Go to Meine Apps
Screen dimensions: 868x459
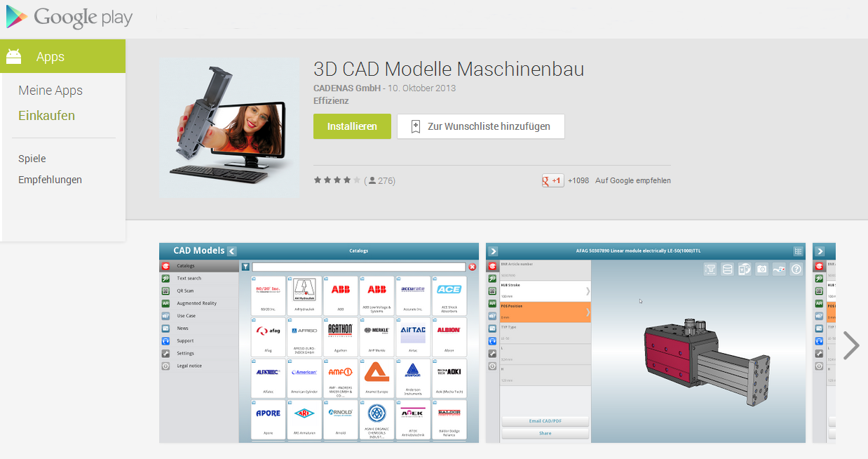[50, 91]
